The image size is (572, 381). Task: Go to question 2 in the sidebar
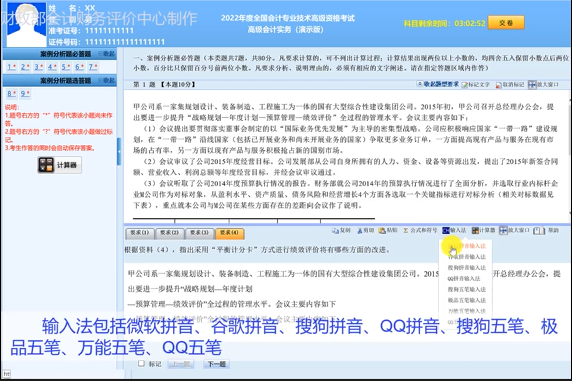(x=25, y=67)
